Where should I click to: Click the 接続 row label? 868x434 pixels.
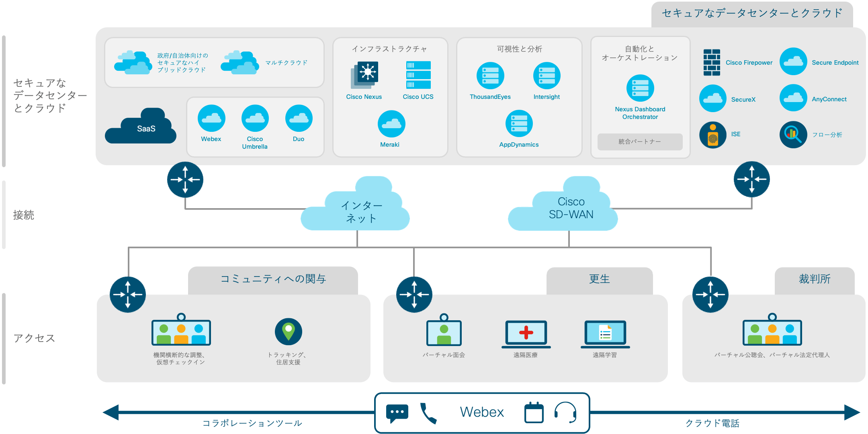pyautogui.click(x=24, y=215)
